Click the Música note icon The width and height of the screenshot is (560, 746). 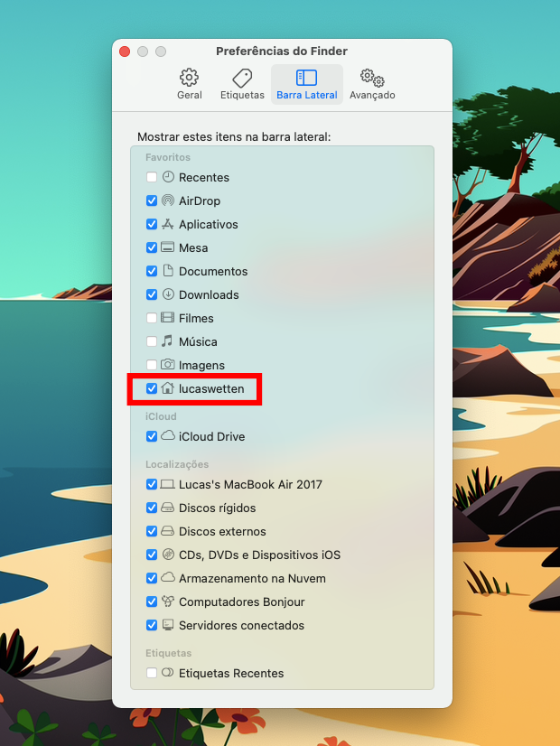pos(167,340)
